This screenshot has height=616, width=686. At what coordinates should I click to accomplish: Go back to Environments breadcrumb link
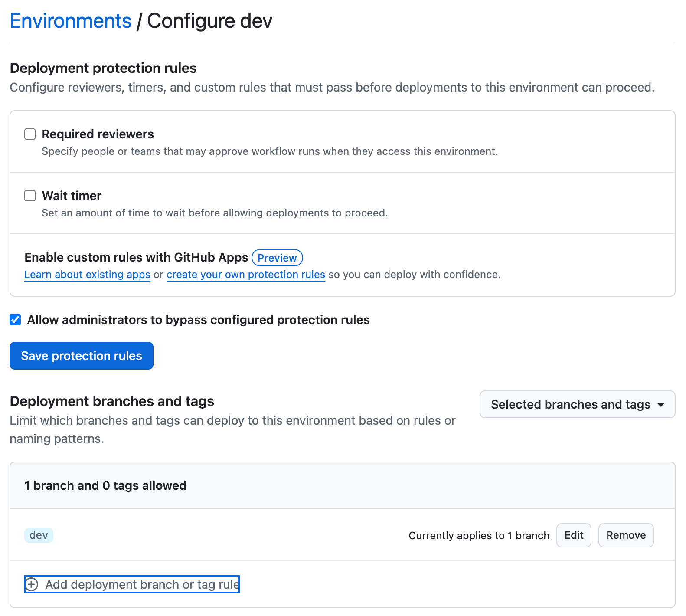coord(70,21)
